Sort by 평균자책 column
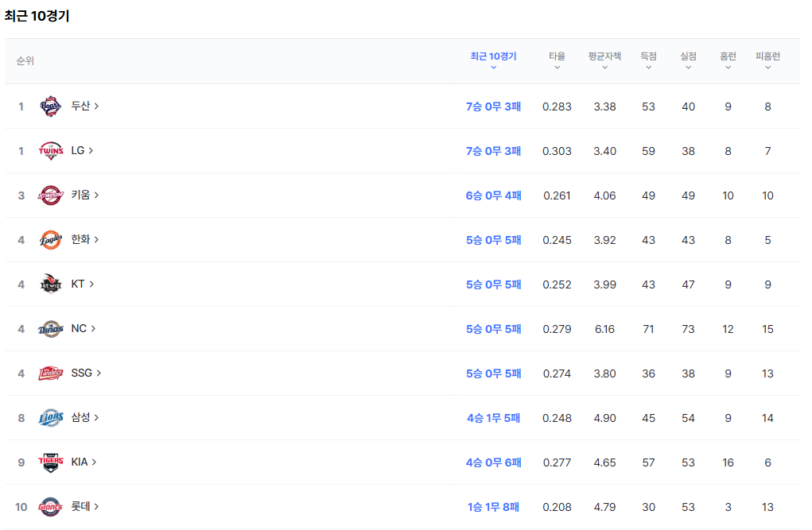 (604, 60)
